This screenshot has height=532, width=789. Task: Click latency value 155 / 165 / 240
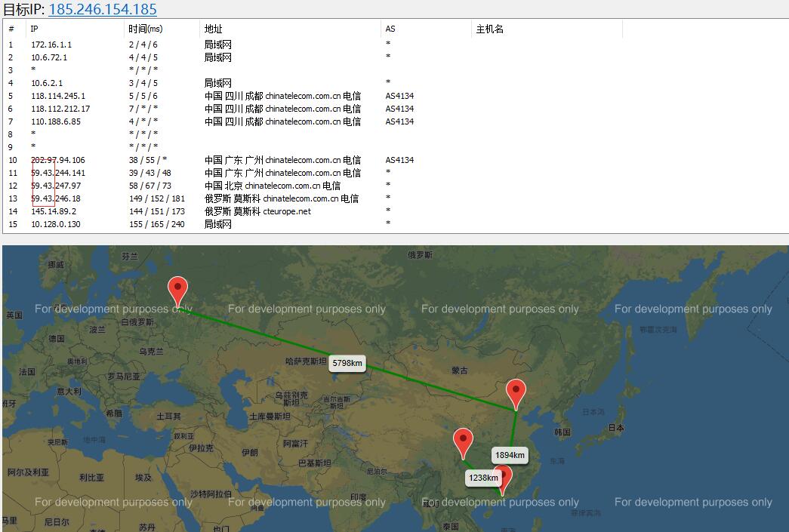(x=157, y=224)
